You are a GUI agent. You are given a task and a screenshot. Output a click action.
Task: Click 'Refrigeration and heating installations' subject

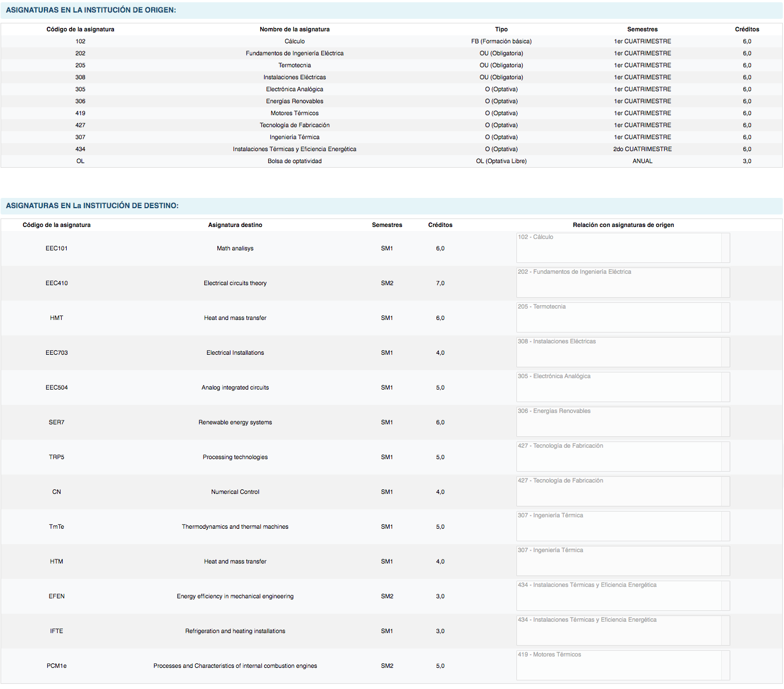[x=235, y=631]
